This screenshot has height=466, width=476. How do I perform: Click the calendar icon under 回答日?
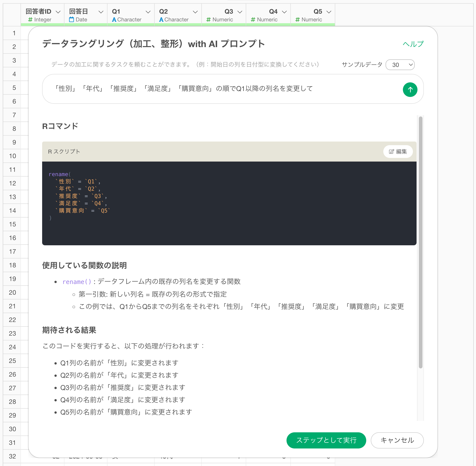point(71,20)
